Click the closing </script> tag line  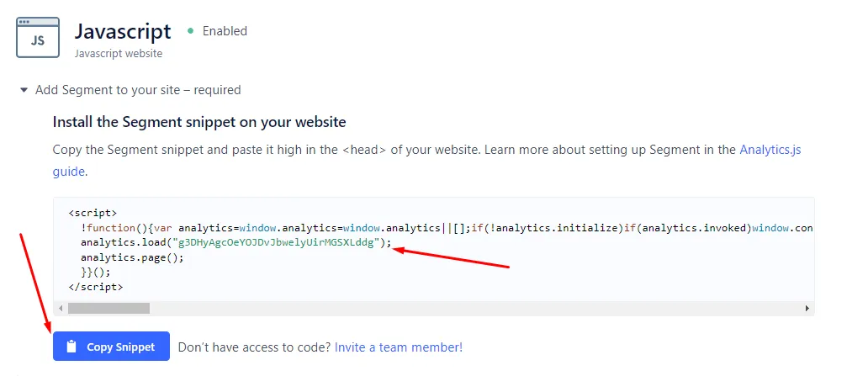coord(96,287)
